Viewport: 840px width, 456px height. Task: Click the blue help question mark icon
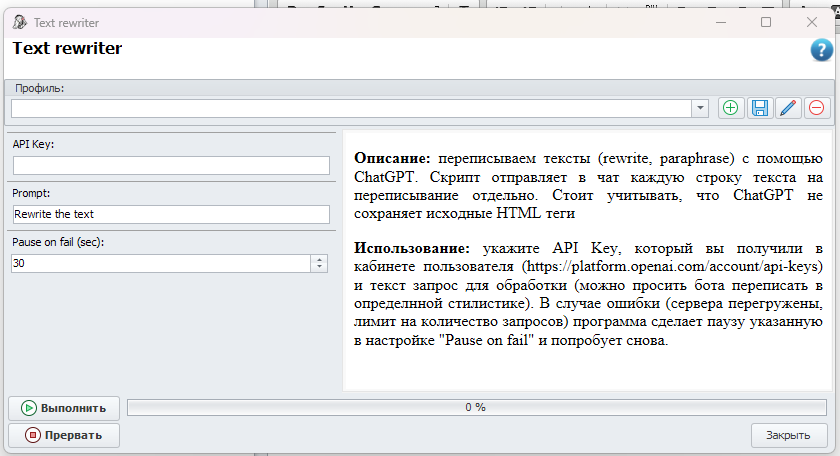tap(821, 51)
